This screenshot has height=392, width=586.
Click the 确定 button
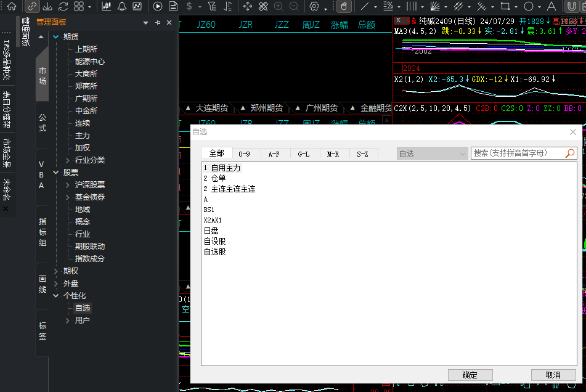pos(470,375)
